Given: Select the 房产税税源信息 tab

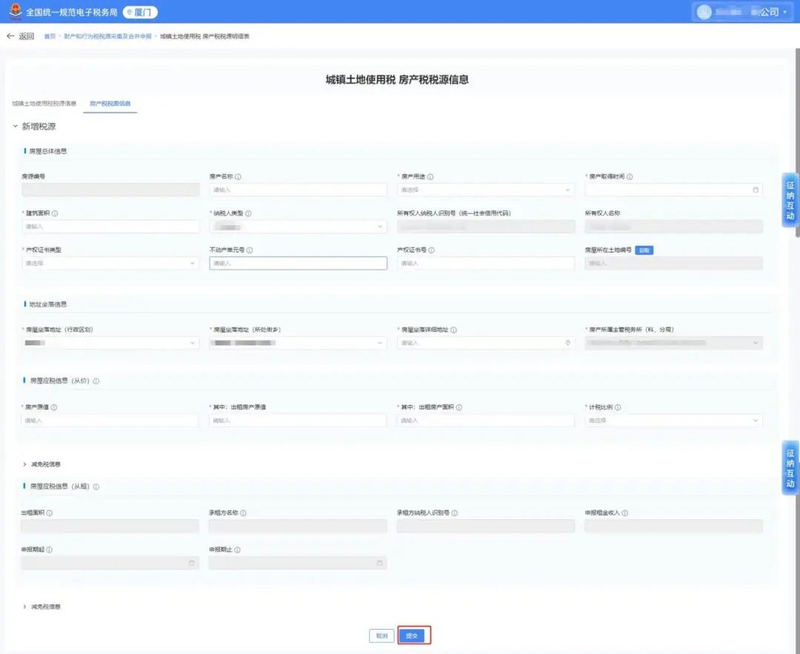Looking at the screenshot, I should click(x=110, y=103).
